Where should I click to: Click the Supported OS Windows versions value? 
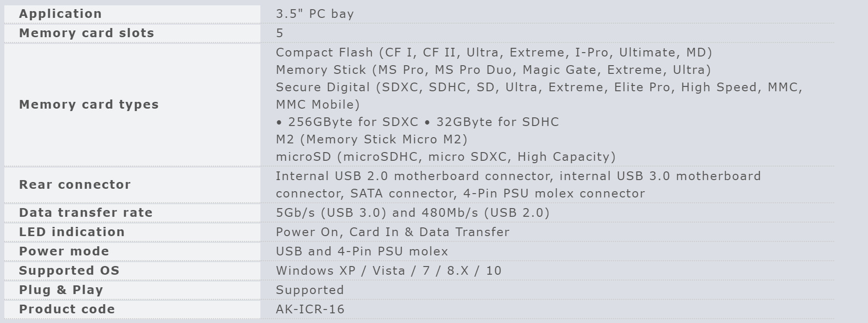tap(388, 270)
